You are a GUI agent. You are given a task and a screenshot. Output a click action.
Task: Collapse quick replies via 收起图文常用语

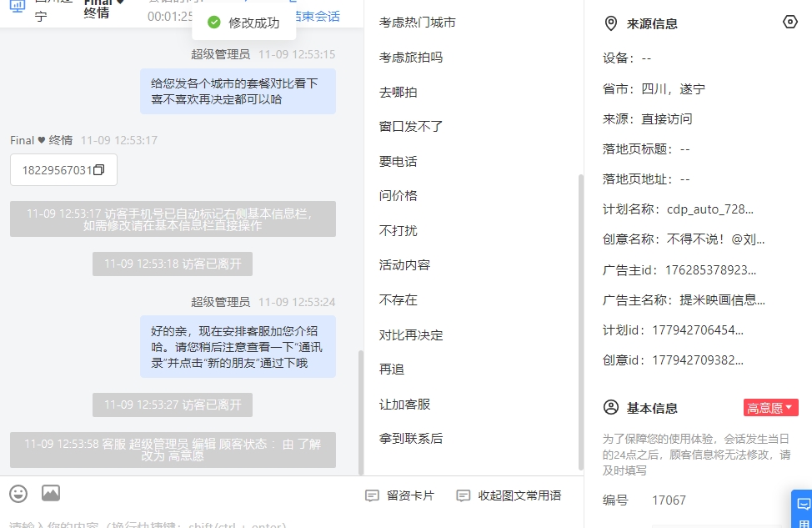click(509, 495)
